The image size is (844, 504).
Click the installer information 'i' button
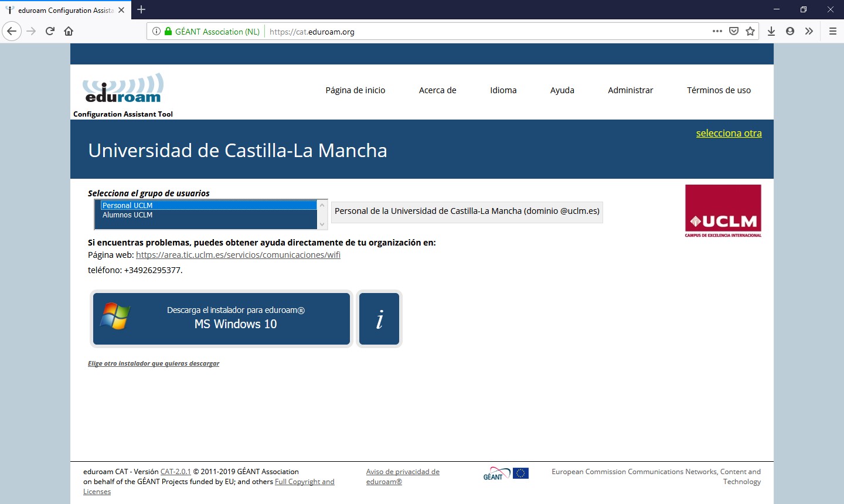(379, 319)
